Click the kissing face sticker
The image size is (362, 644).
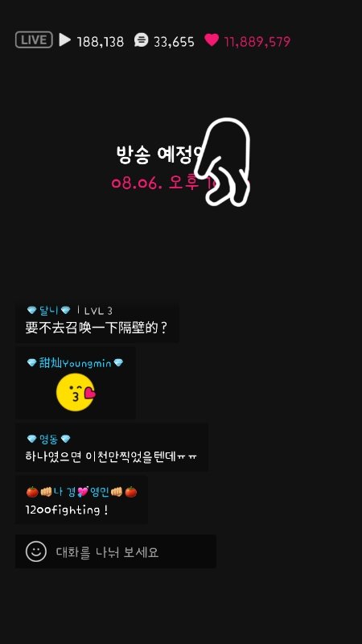[x=76, y=392]
